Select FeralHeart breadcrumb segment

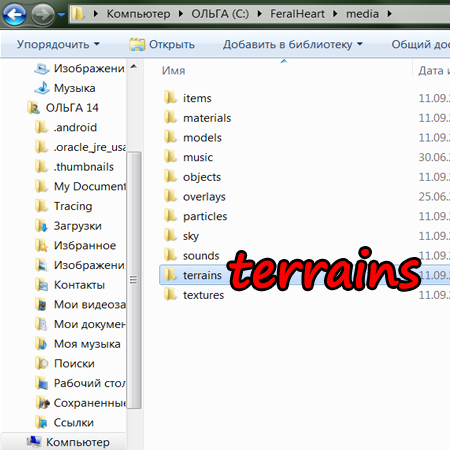pos(297,14)
